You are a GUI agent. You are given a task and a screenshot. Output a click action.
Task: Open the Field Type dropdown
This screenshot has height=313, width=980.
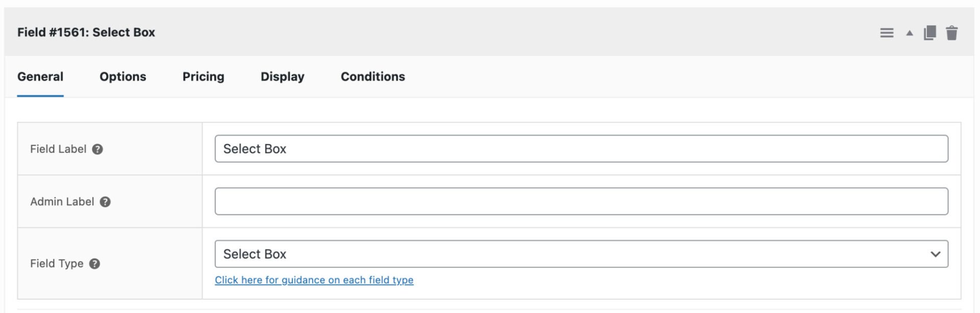click(582, 254)
